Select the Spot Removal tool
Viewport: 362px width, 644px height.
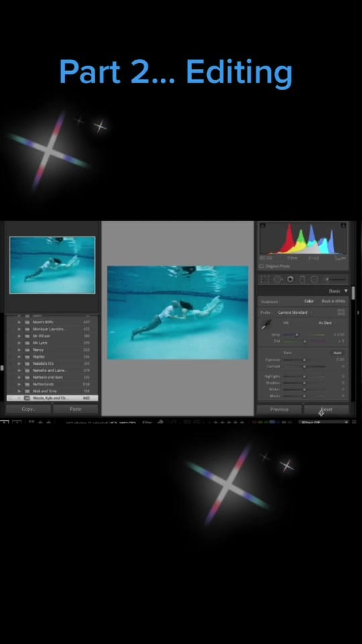(x=278, y=279)
